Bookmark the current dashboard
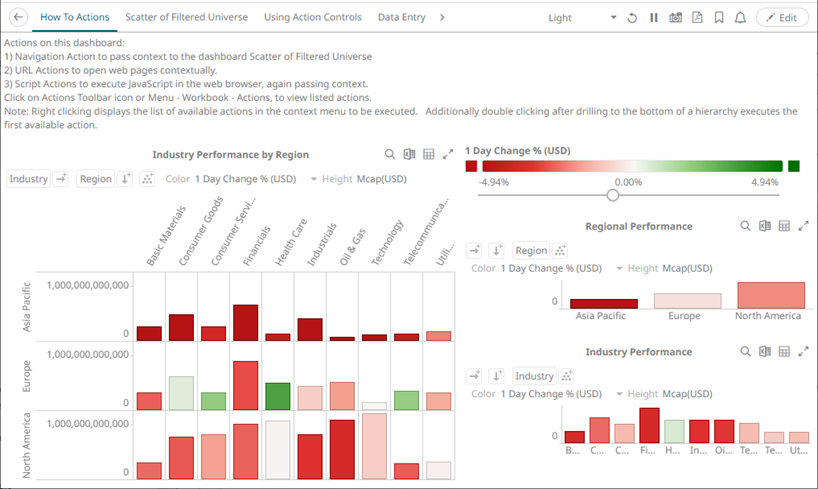The image size is (818, 489). [x=719, y=18]
